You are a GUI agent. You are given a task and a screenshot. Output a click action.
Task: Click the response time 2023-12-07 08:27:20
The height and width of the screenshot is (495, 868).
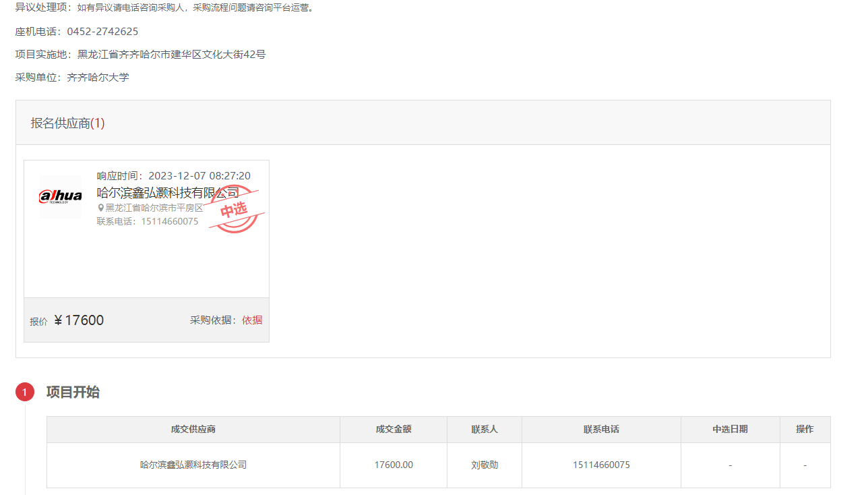pyautogui.click(x=199, y=176)
